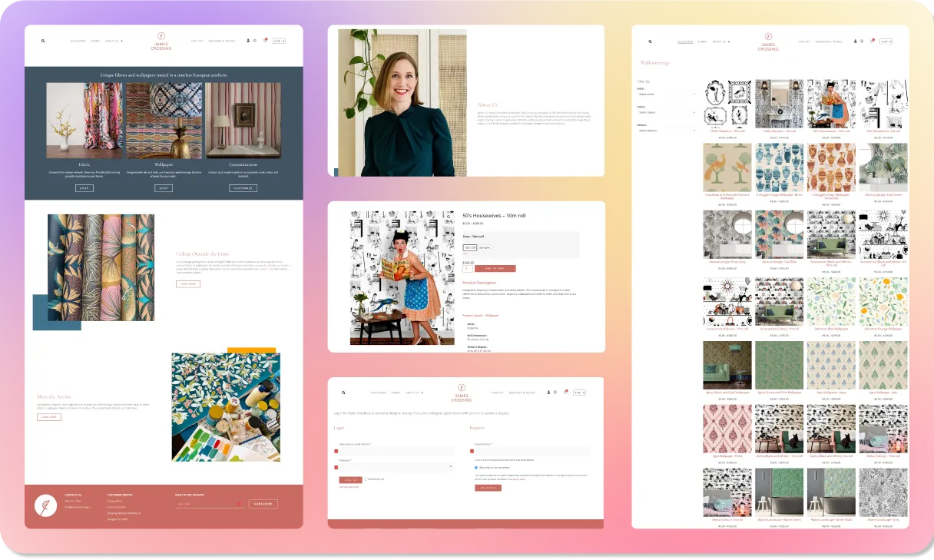
Task: Open the cart icon in the homepage header
Action: tap(265, 41)
